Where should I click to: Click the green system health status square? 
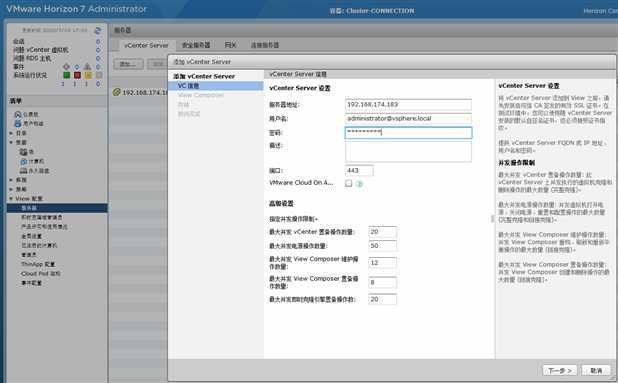tap(67, 75)
